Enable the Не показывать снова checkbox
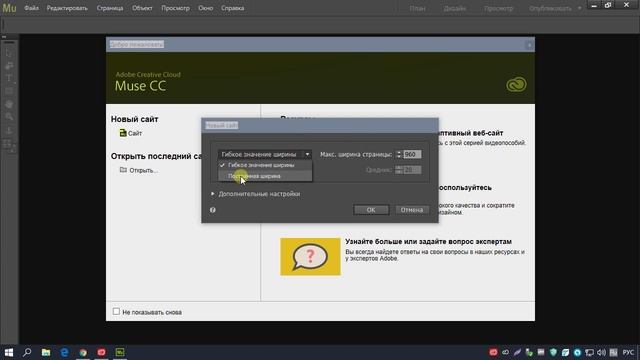Screen dimensions: 640x360 click(x=116, y=311)
